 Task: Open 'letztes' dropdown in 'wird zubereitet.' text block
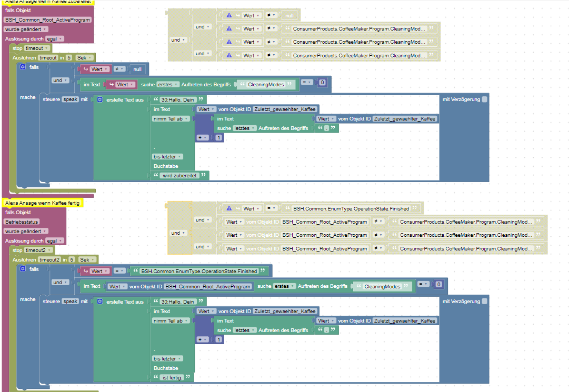[244, 128]
